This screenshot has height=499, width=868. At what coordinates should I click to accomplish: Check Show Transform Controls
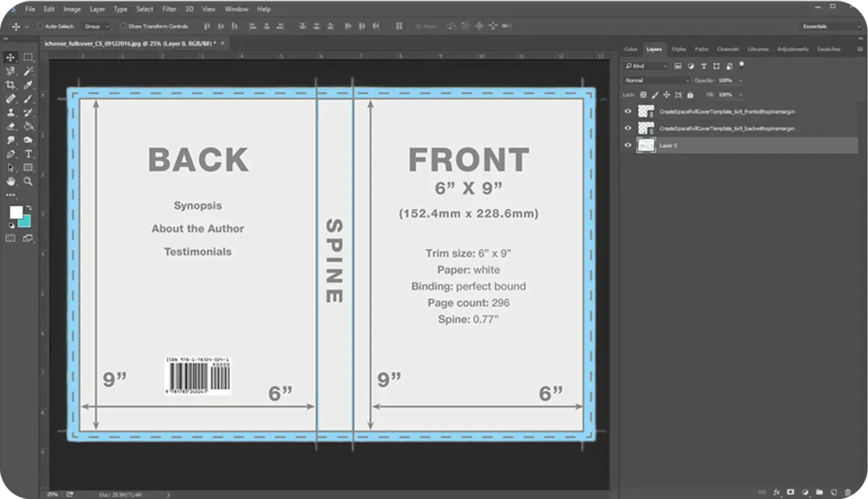pyautogui.click(x=122, y=26)
